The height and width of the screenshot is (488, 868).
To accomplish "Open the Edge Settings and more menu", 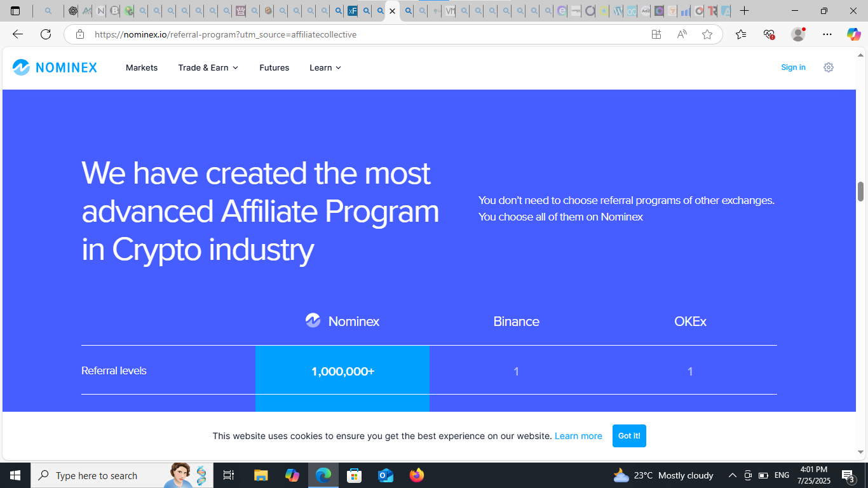I will click(x=827, y=34).
